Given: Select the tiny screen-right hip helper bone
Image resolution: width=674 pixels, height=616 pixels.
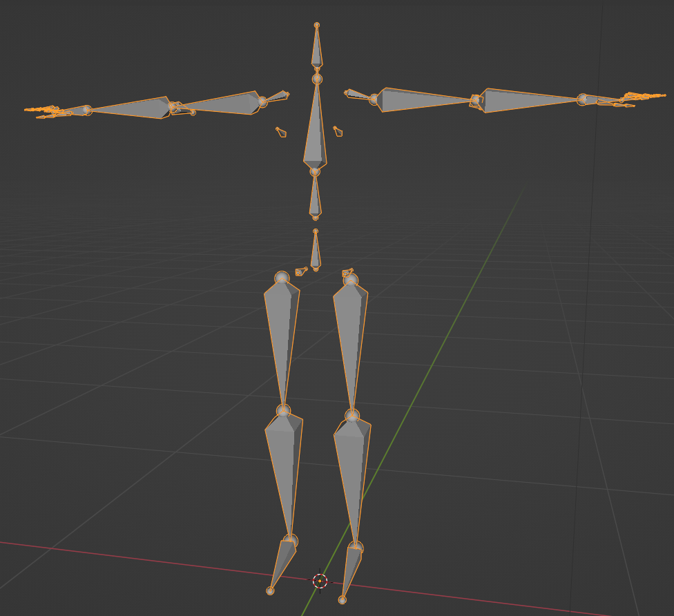Looking at the screenshot, I should tap(347, 272).
